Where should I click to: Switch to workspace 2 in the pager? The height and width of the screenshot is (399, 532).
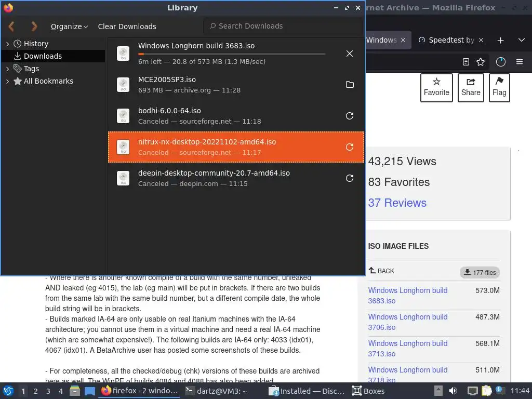pos(36,391)
